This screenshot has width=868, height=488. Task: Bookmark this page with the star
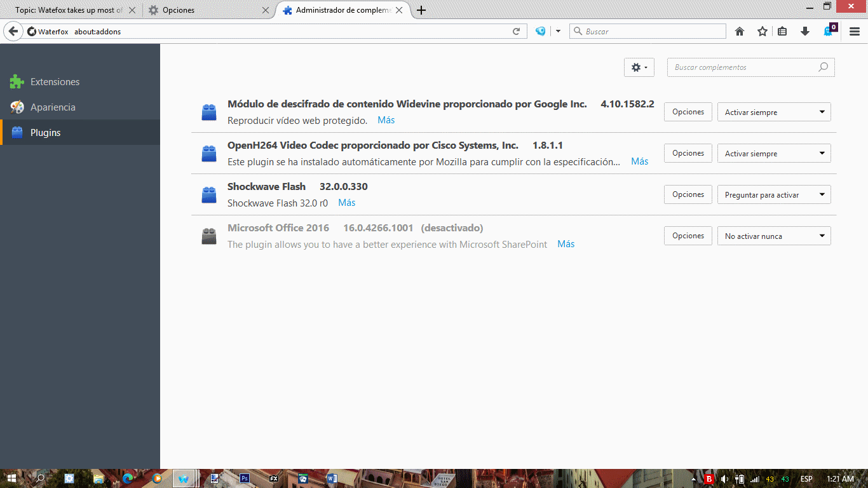tap(763, 31)
